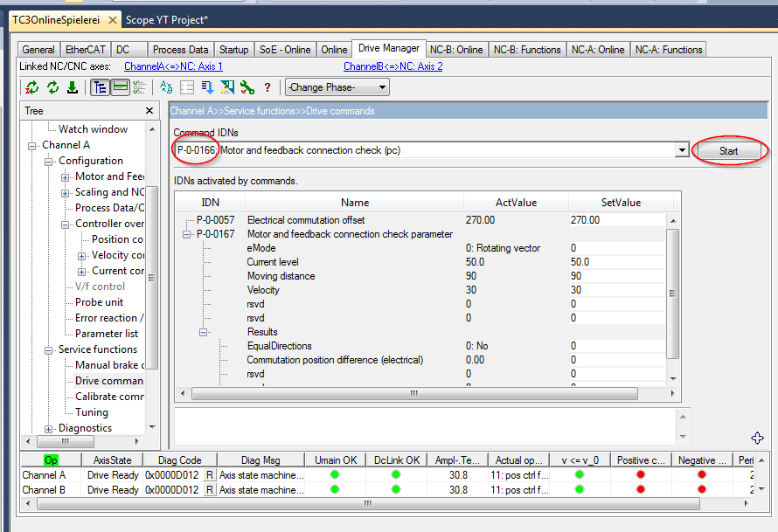Click the Channel A Umain OK green indicator

pyautogui.click(x=335, y=474)
